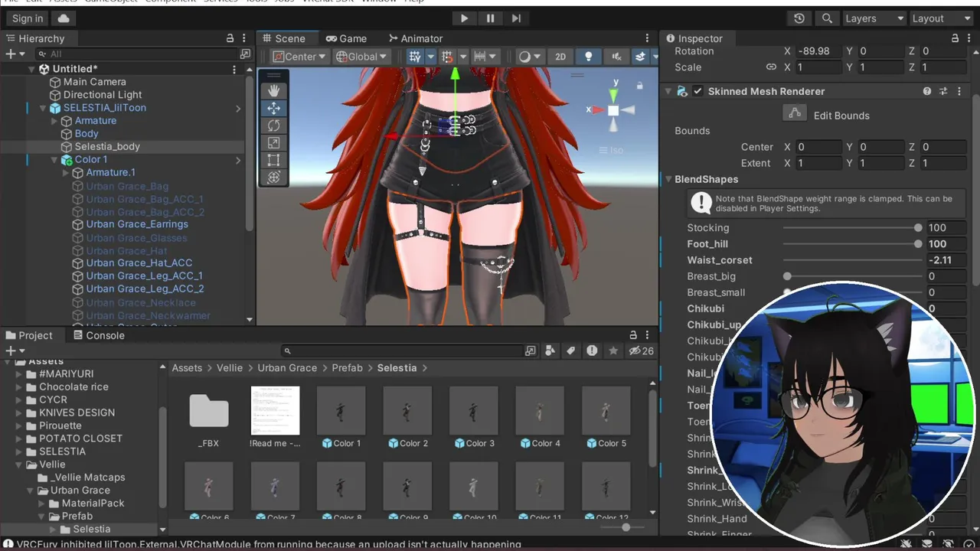Screen dimensions: 980x551
Task: Toggle grid visibility in Scene toolbar
Action: click(414, 57)
